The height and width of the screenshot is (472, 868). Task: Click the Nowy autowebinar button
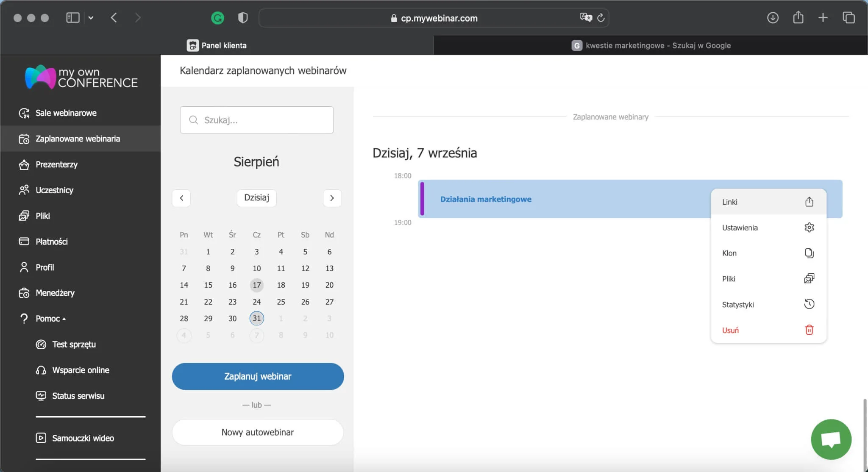click(x=257, y=432)
